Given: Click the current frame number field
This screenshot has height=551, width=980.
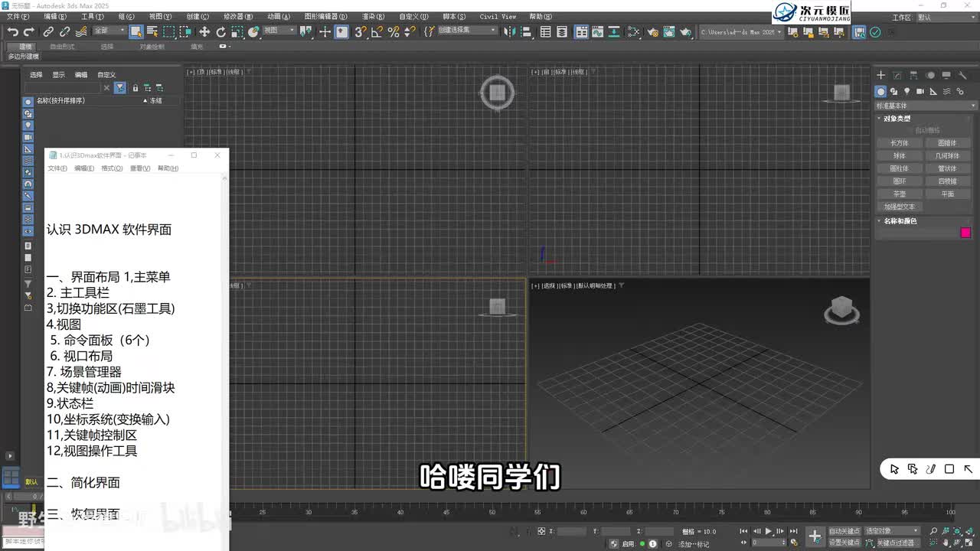Looking at the screenshot, I should [769, 543].
